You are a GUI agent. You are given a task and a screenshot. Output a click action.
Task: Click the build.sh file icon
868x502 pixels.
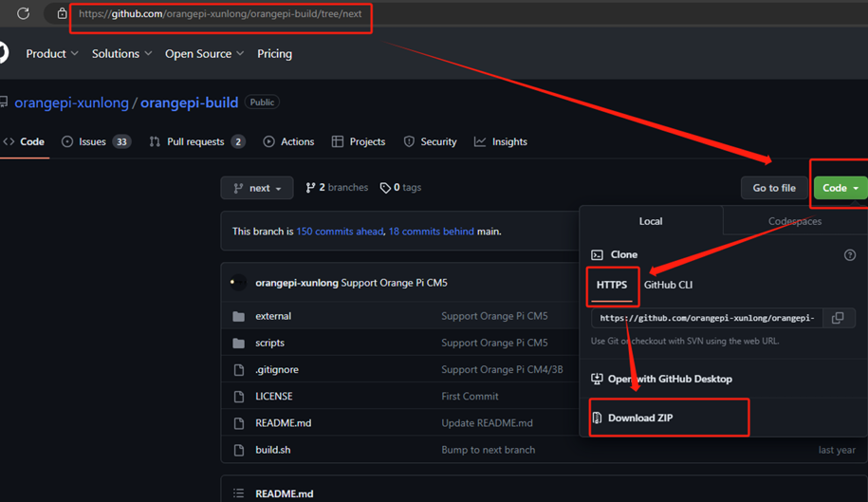(x=239, y=450)
